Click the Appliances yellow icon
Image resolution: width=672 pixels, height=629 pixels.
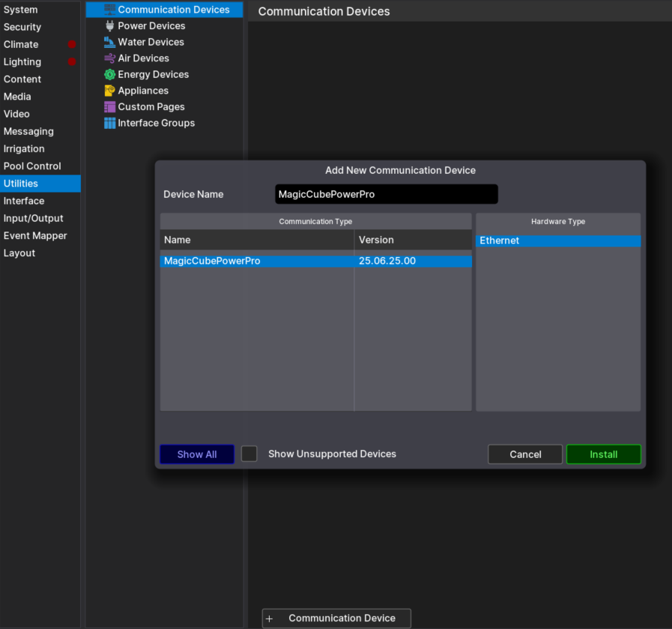tap(109, 91)
